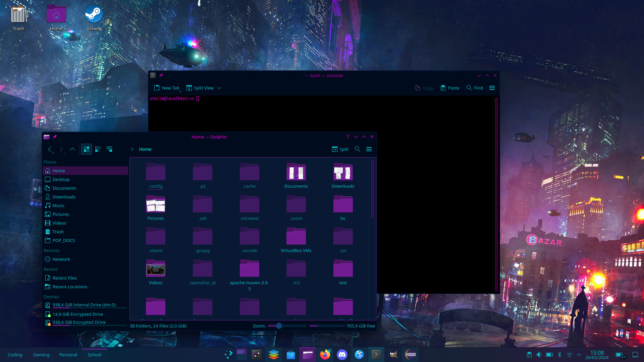Switch Dolphin to Icons view mode

tap(87, 149)
